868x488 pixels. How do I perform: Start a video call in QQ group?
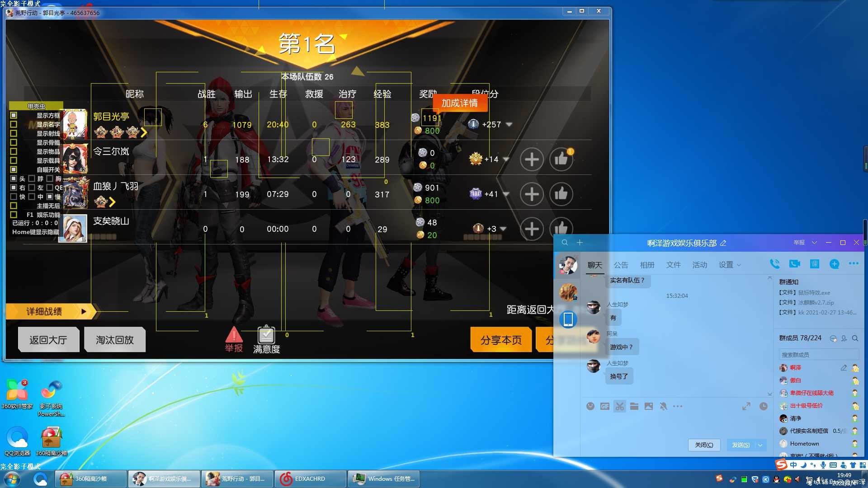[794, 264]
